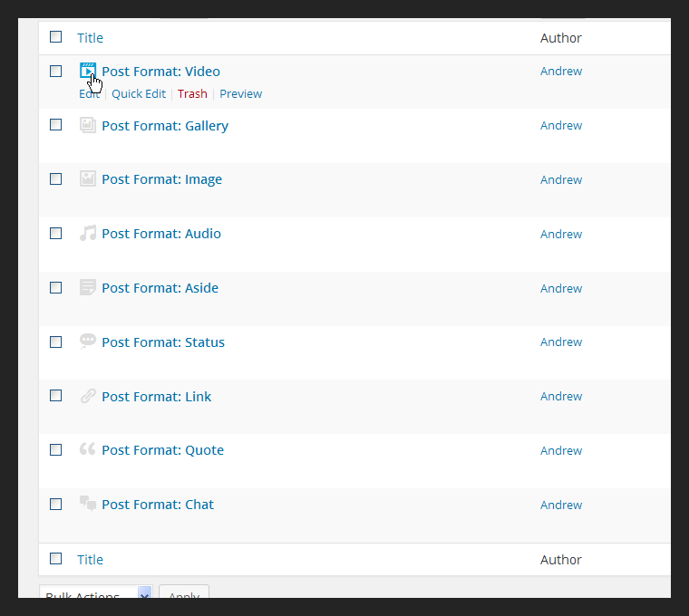Image resolution: width=689 pixels, height=616 pixels.
Task: Check the Post Format: Audio row checkbox
Action: point(56,233)
